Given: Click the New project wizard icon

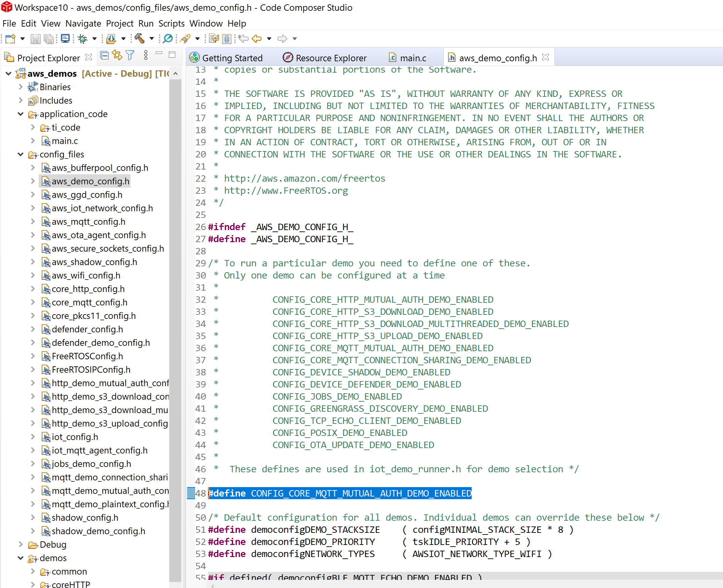Looking at the screenshot, I should tap(10, 39).
